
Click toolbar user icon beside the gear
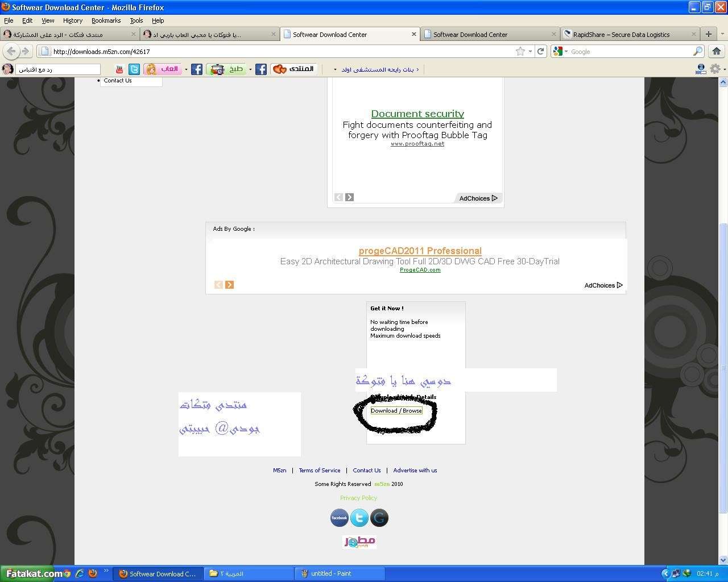pos(701,69)
